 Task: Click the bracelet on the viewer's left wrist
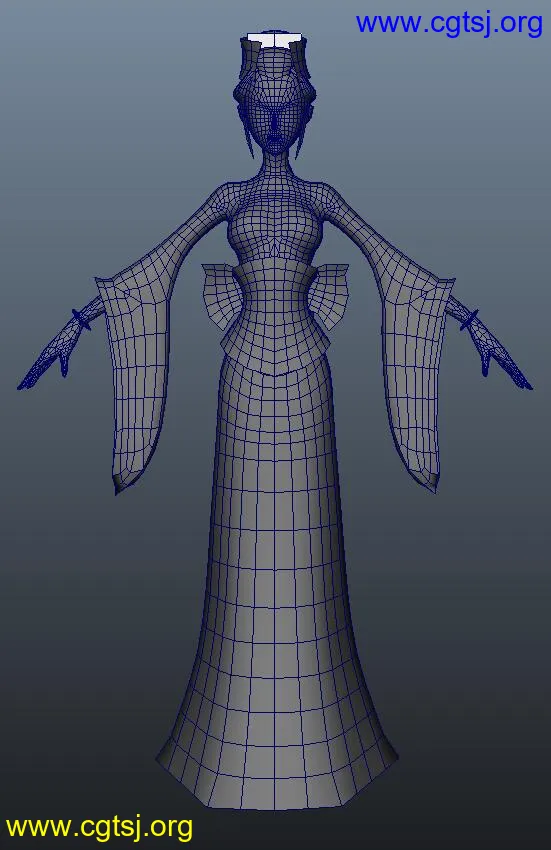[80, 319]
